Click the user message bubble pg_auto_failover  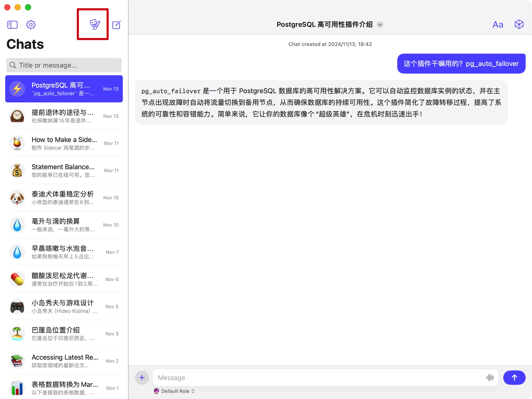click(x=461, y=64)
